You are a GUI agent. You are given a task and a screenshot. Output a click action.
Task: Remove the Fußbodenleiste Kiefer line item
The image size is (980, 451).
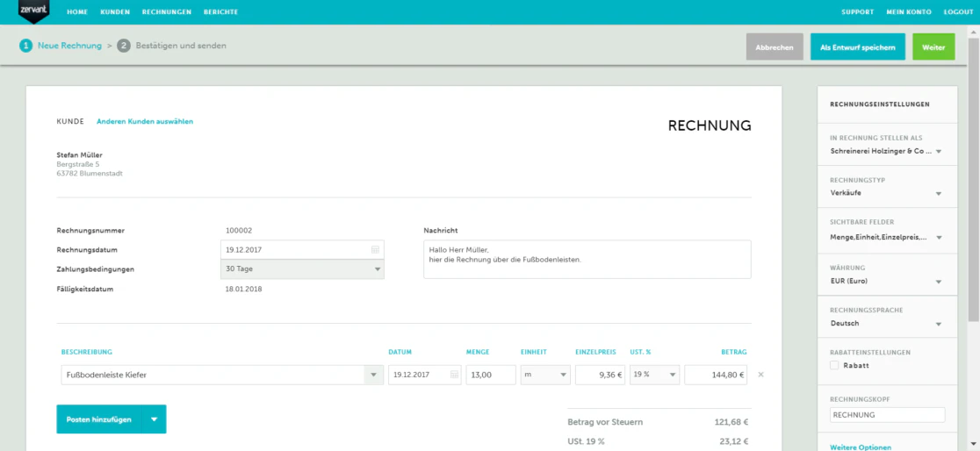click(x=760, y=375)
